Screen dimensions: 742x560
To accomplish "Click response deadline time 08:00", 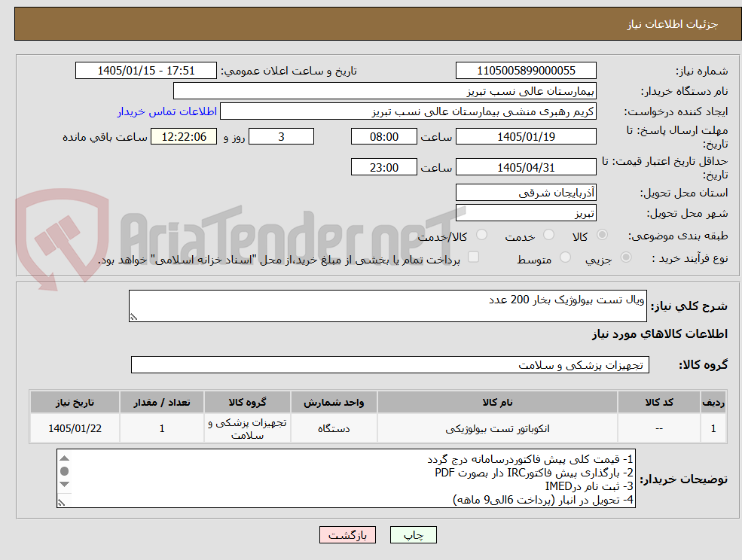I will 383,137.
